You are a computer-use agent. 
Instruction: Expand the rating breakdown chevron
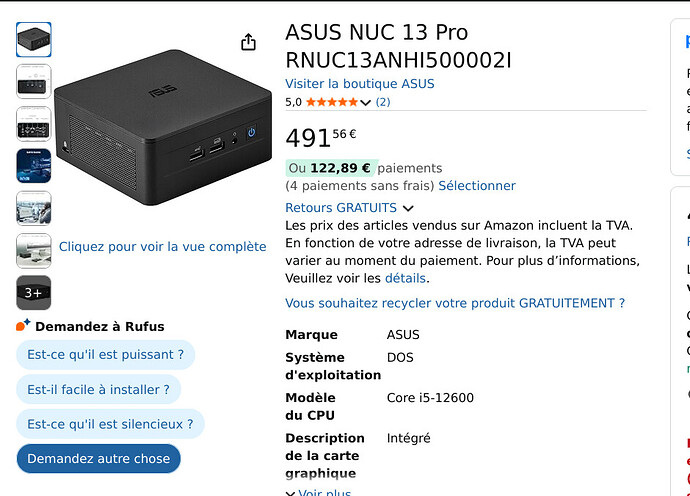(365, 103)
